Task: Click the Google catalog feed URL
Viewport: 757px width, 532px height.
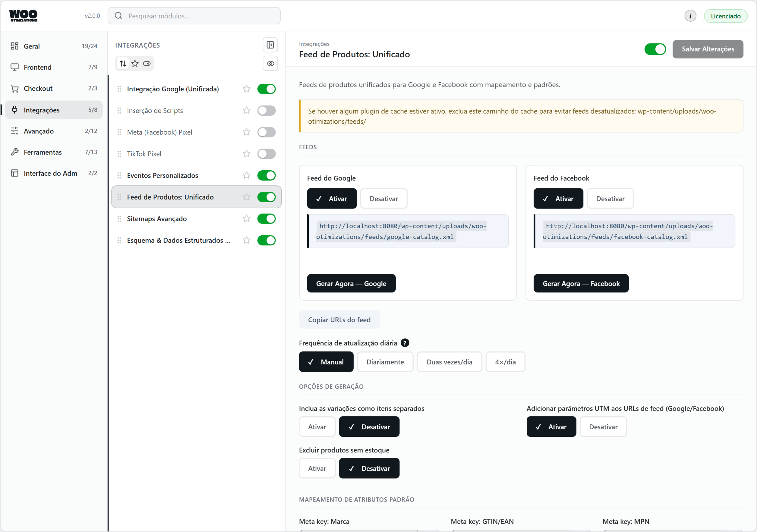Action: click(401, 231)
